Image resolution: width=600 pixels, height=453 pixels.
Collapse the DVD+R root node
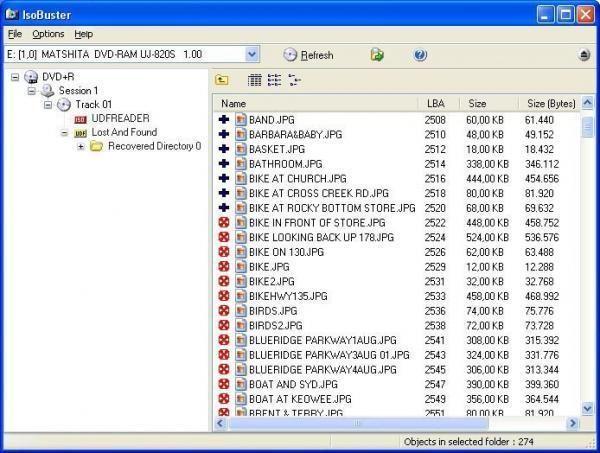[x=15, y=77]
